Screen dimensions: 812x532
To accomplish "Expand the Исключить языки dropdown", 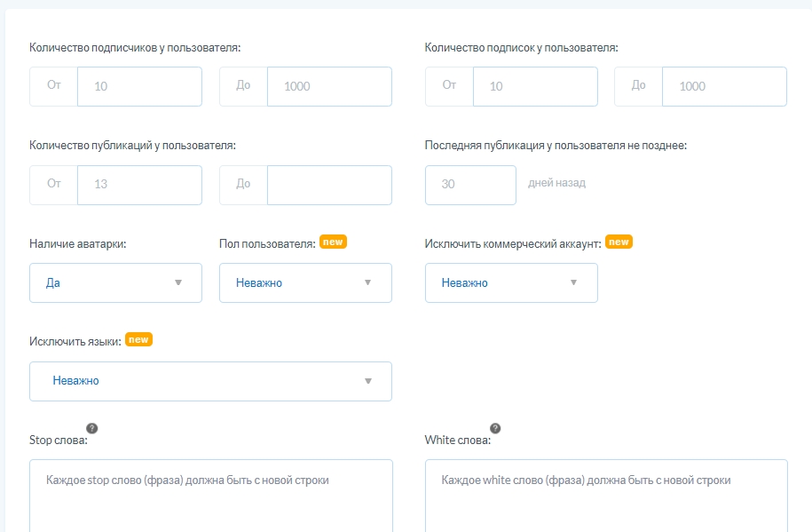I will point(210,381).
